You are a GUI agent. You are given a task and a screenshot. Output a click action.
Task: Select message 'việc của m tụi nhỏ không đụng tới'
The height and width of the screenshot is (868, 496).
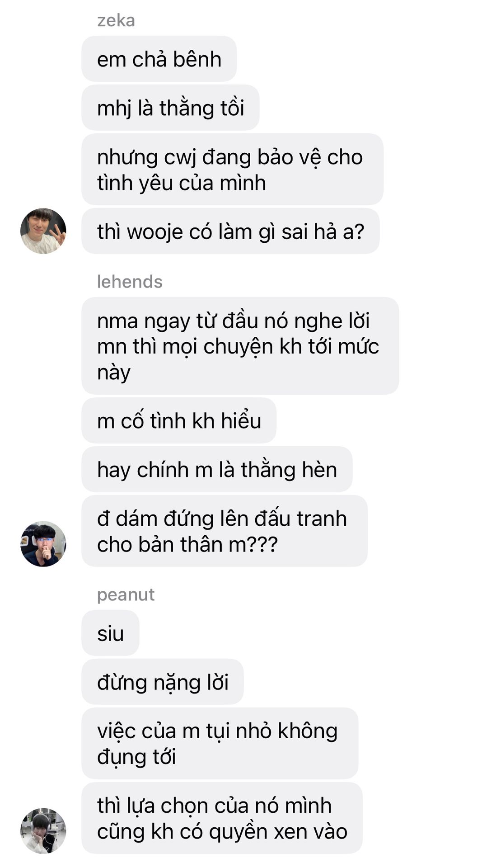pos(220,744)
